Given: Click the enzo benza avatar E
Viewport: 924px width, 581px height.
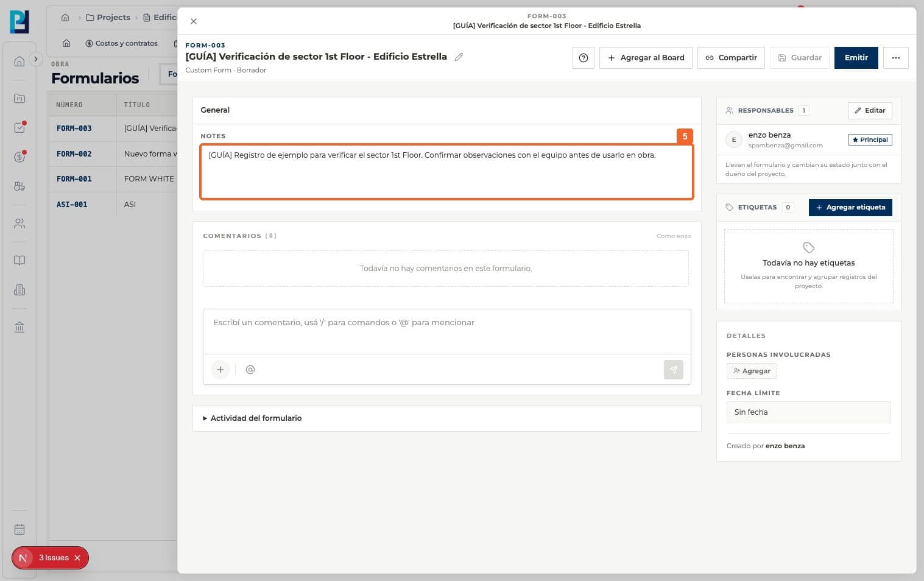Looking at the screenshot, I should pyautogui.click(x=734, y=140).
